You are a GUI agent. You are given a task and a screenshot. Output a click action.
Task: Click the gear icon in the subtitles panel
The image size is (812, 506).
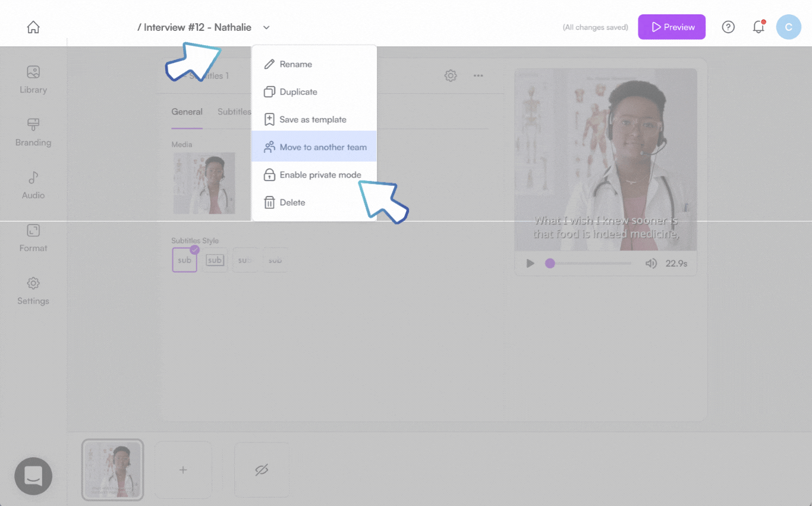(x=451, y=75)
